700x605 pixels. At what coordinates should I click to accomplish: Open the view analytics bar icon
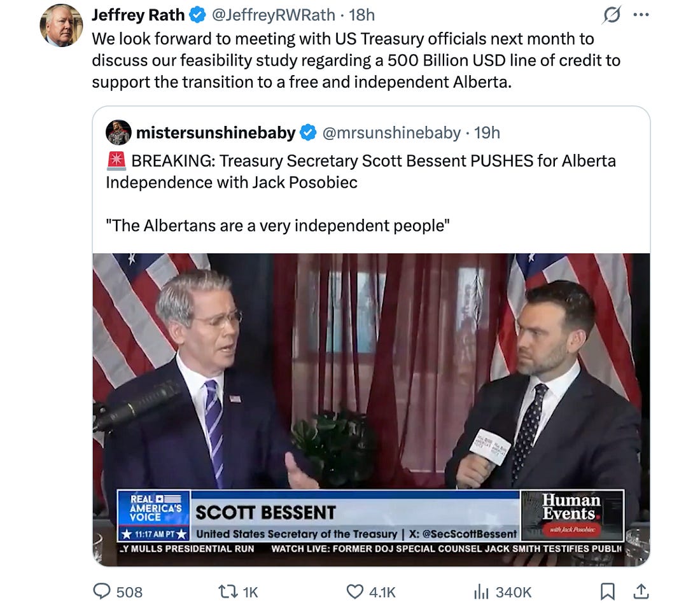481,592
